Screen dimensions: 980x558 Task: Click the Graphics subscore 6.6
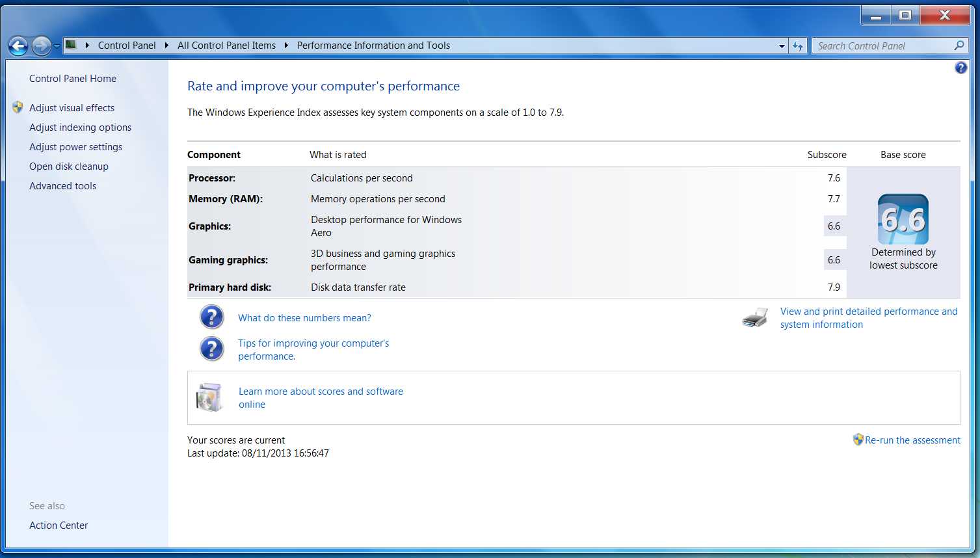[834, 226]
